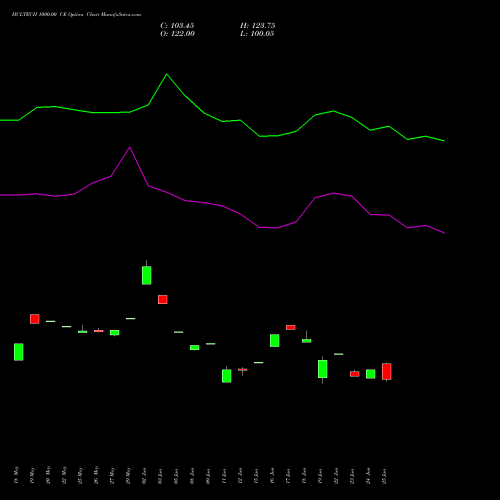Click the 02 Jun date label
This screenshot has height=500, width=500.
(x=145, y=476)
